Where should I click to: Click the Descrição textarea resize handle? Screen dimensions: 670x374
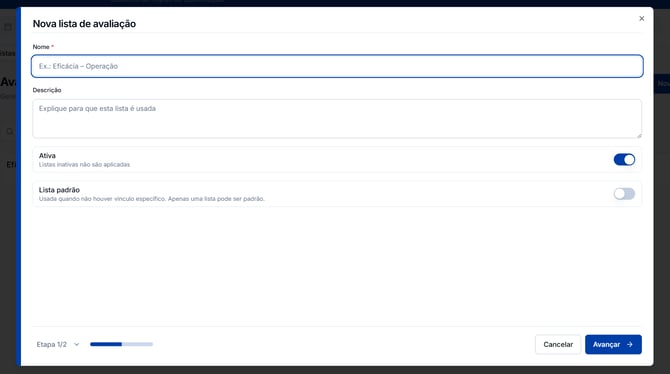pos(639,135)
